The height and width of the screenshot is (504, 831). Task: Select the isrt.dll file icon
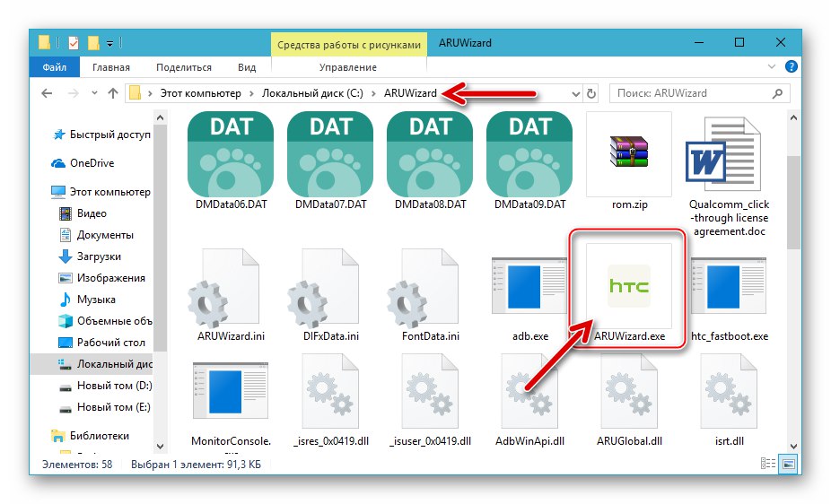point(729,392)
